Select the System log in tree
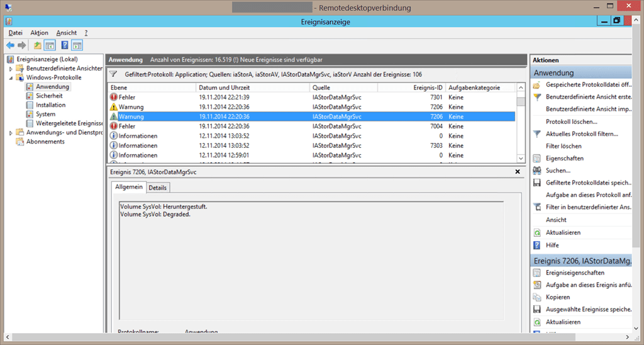Screen dimensions: 644x345 pyautogui.click(x=45, y=114)
